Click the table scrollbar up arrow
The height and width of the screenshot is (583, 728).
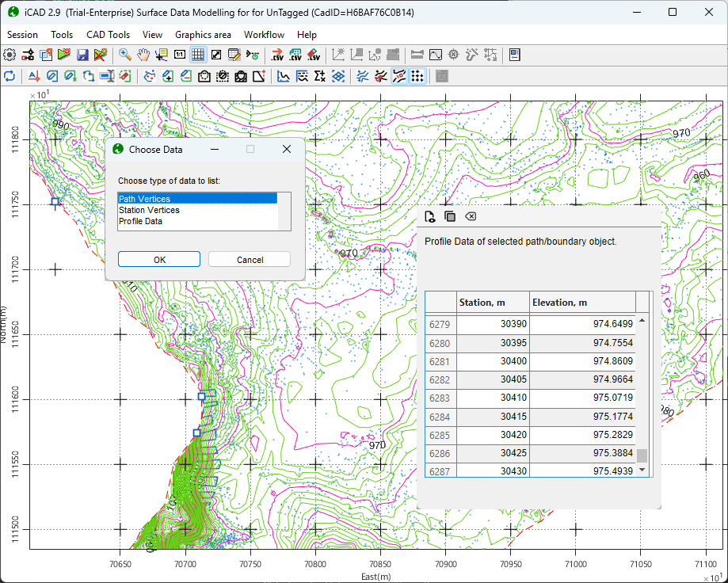642,320
